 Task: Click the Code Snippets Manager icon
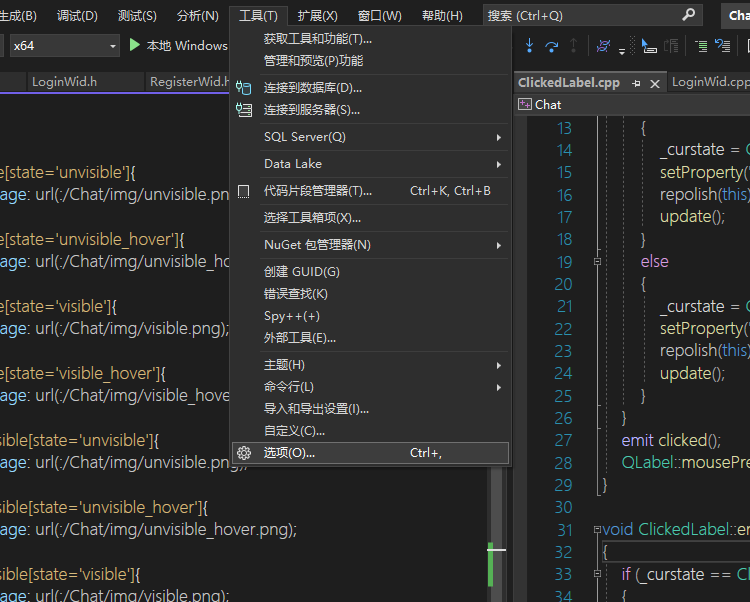tap(243, 191)
